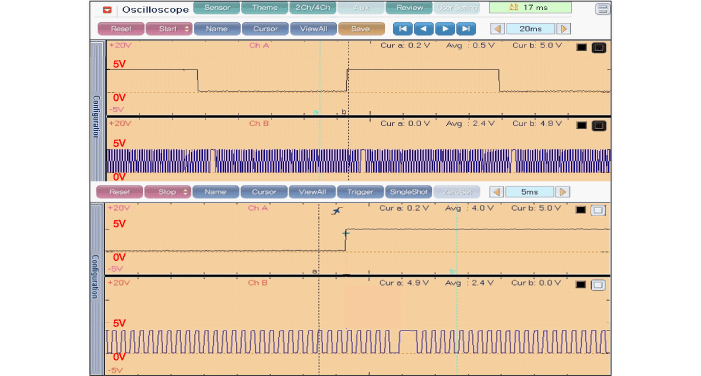Open the Stop button dropdown arrows
This screenshot has height=376, width=701.
coord(186,192)
